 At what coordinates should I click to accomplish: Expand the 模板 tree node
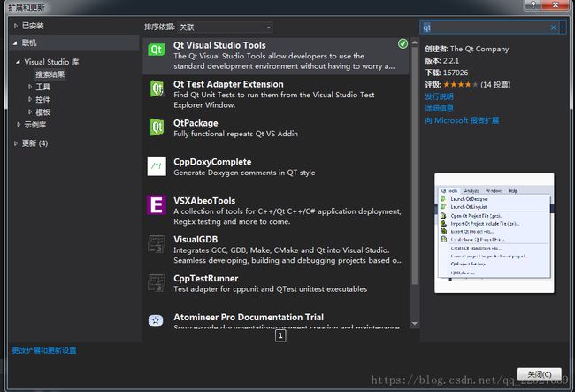(30, 112)
